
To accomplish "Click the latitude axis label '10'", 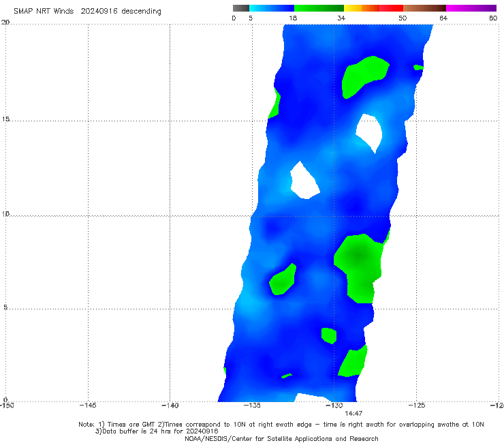I will (x=5, y=213).
